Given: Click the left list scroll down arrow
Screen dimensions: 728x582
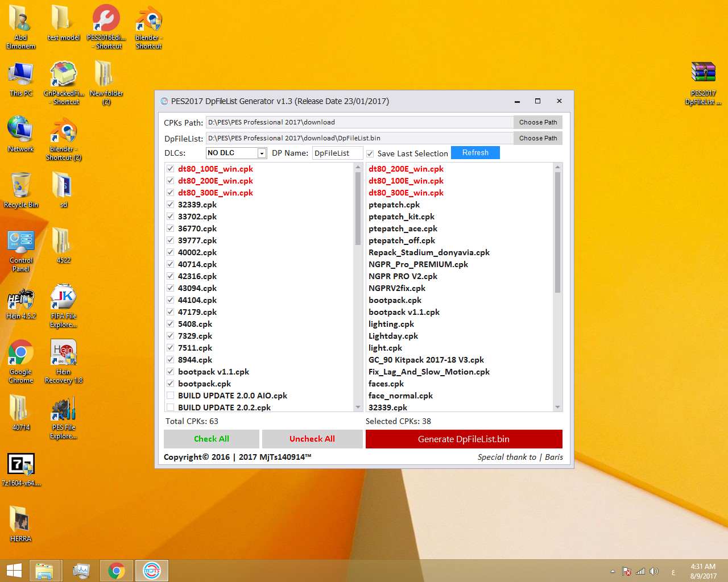Looking at the screenshot, I should point(358,407).
